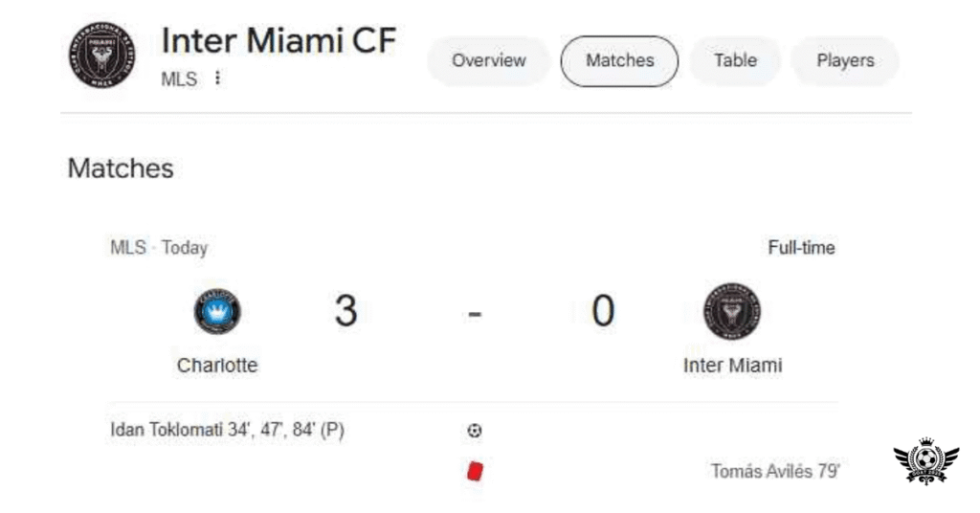The image size is (980, 513).
Task: Click Inter Miami's score of 0
Action: tap(602, 311)
